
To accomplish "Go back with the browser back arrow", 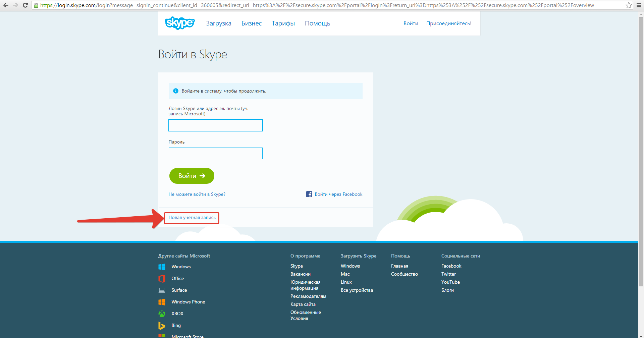I will click(6, 5).
